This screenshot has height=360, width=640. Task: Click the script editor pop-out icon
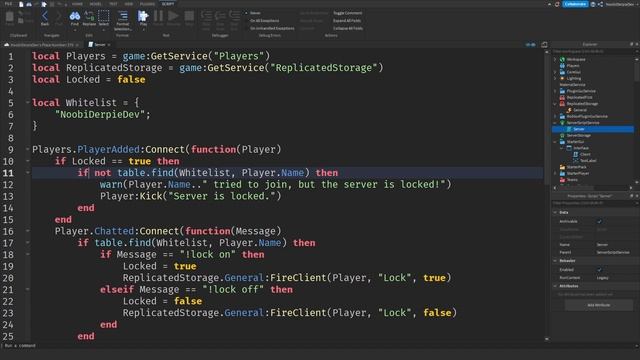(x=544, y=44)
